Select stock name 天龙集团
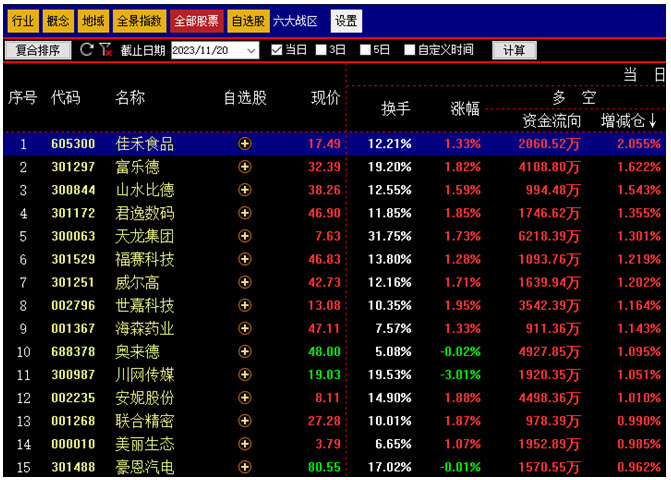The height and width of the screenshot is (480, 671). (145, 236)
